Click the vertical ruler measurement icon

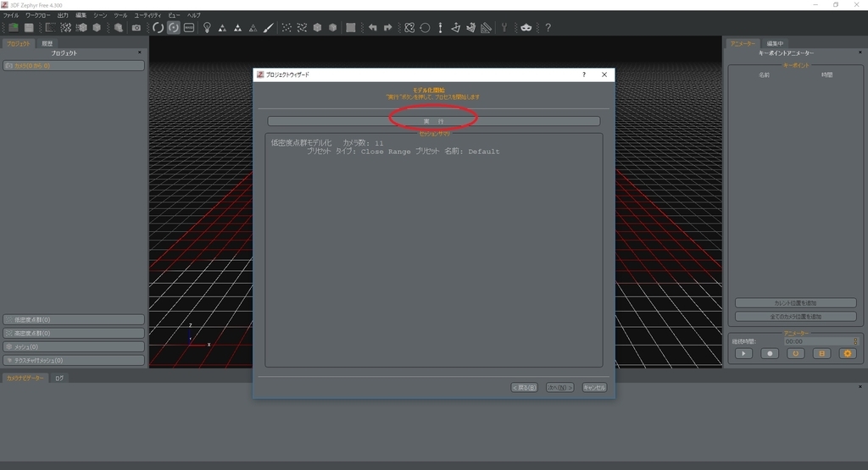(x=440, y=28)
